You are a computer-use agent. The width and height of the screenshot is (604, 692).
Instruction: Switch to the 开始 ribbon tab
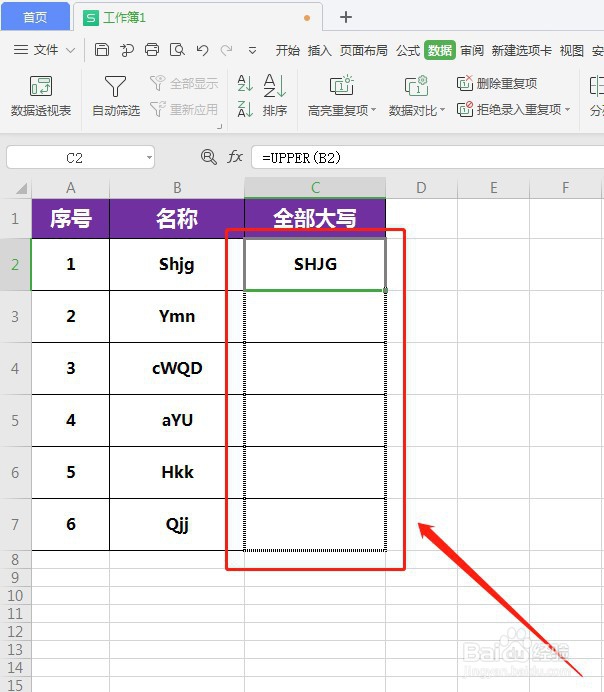[x=288, y=51]
